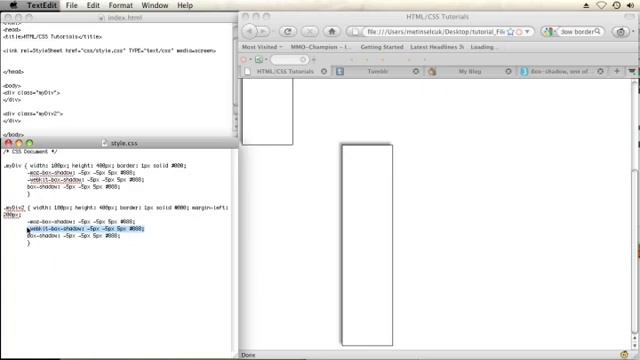640x360 pixels.
Task: Click the small input field in the extension toolbar
Action: (x=289, y=60)
